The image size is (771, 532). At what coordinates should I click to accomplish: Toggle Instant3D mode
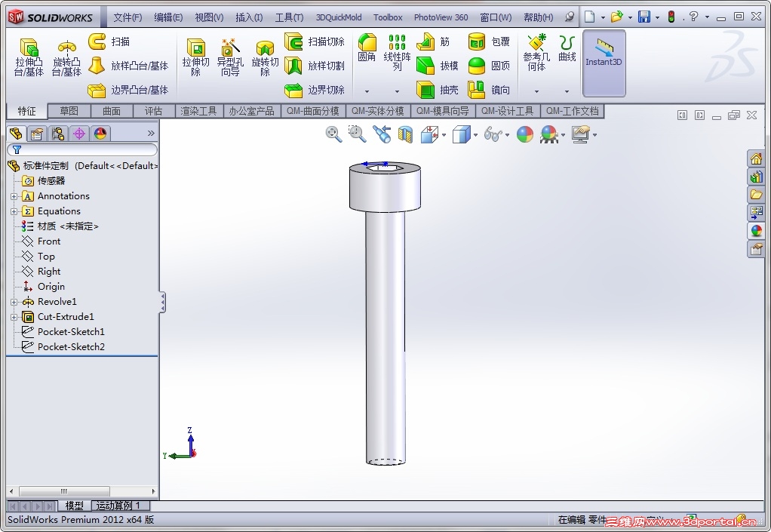pos(604,63)
